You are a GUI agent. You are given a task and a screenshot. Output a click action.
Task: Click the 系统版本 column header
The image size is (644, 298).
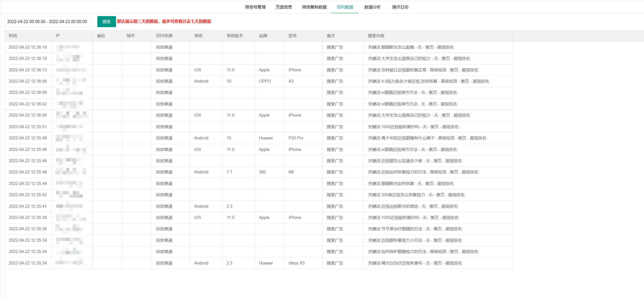[234, 36]
